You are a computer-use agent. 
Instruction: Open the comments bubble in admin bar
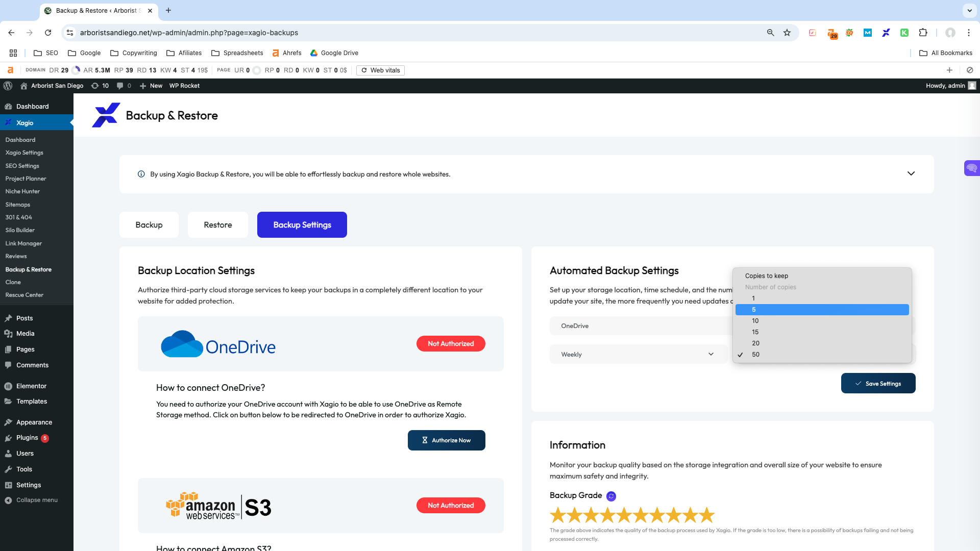tap(124, 86)
